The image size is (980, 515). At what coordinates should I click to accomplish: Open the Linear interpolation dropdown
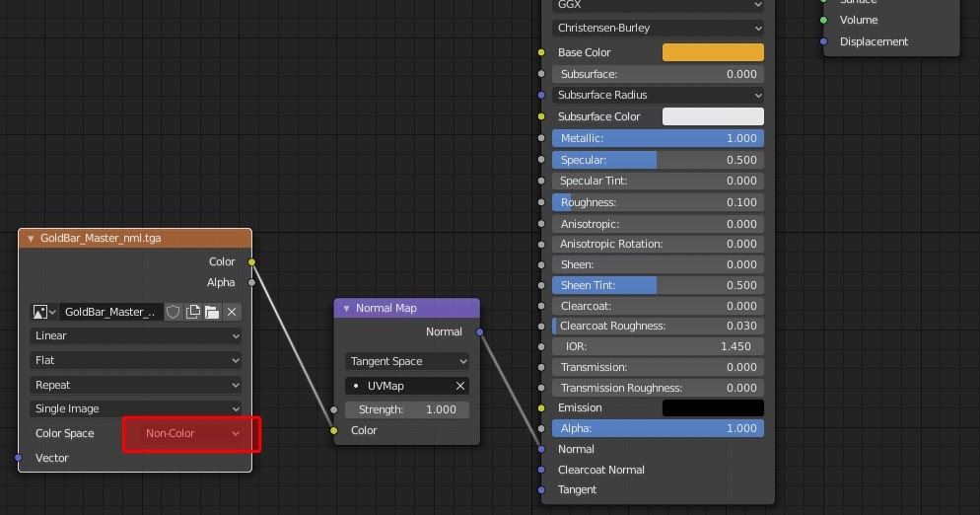[136, 335]
